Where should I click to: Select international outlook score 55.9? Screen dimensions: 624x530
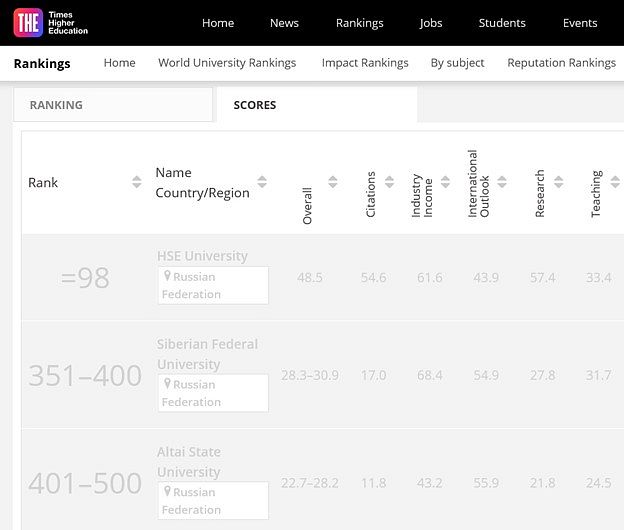(486, 483)
